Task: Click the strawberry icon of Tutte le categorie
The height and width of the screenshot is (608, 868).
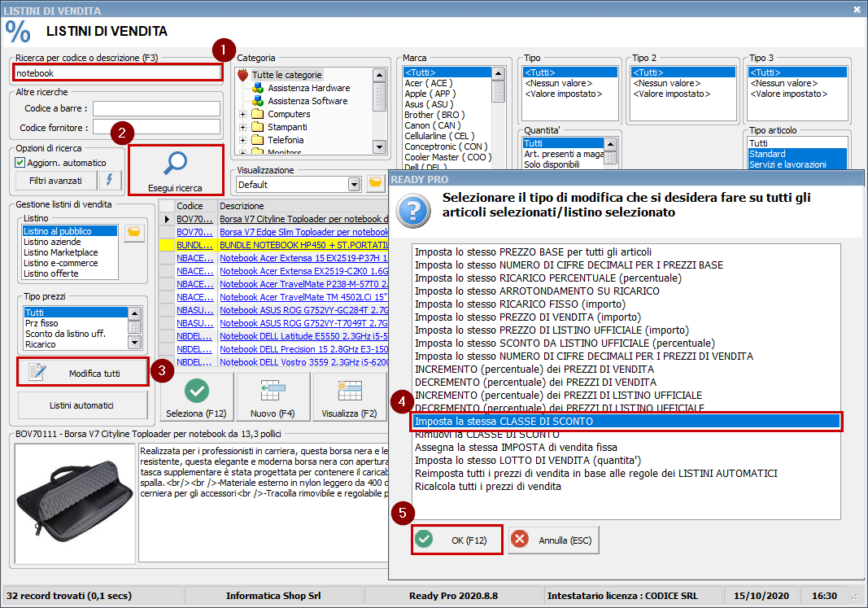Action: [x=242, y=75]
